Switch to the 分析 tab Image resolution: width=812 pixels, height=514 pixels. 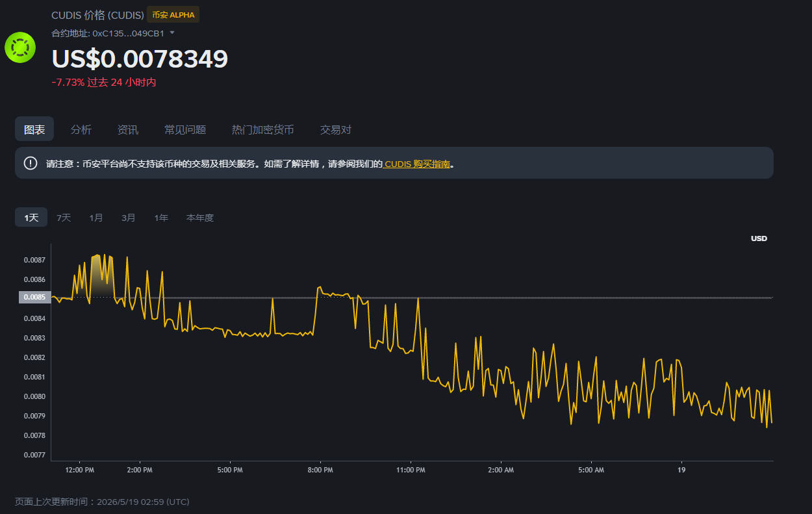click(81, 129)
